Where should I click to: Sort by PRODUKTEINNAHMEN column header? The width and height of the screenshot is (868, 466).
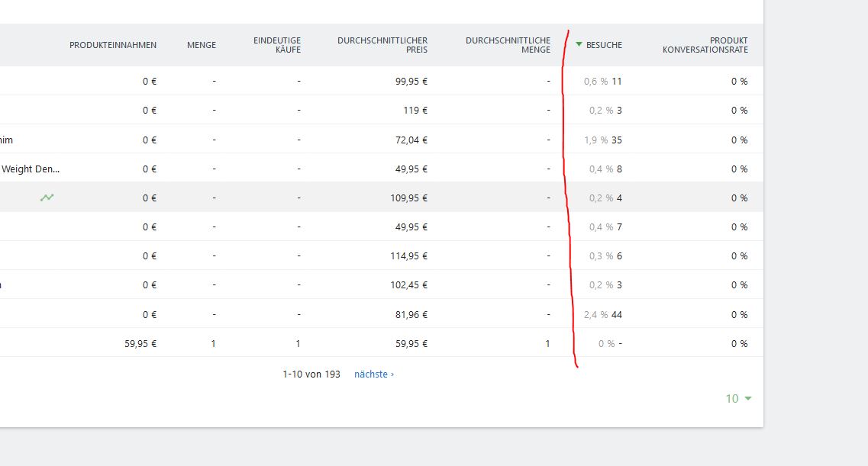click(113, 45)
